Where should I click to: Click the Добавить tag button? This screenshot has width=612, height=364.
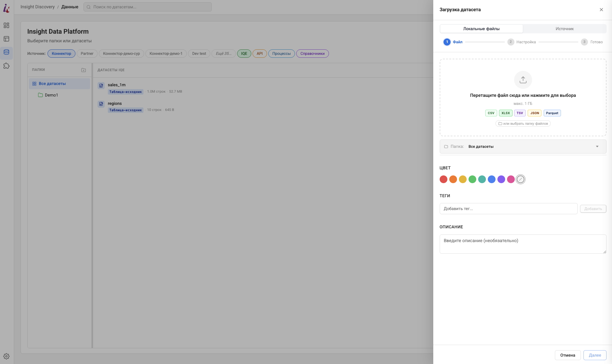pos(593,209)
